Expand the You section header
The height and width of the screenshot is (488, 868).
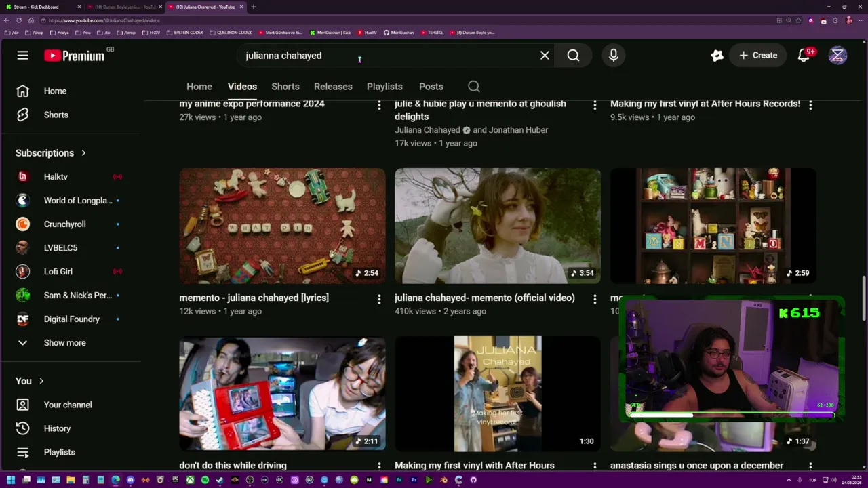(30, 381)
